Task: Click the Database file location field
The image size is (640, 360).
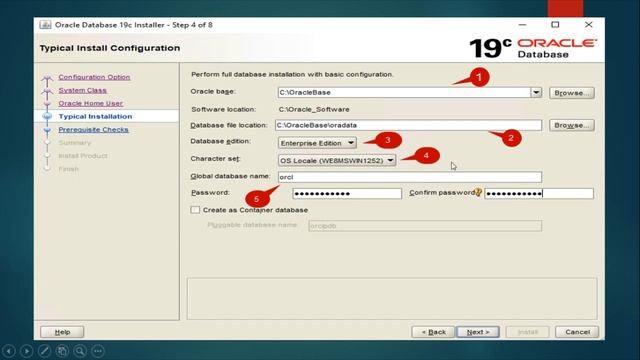Action: point(409,125)
